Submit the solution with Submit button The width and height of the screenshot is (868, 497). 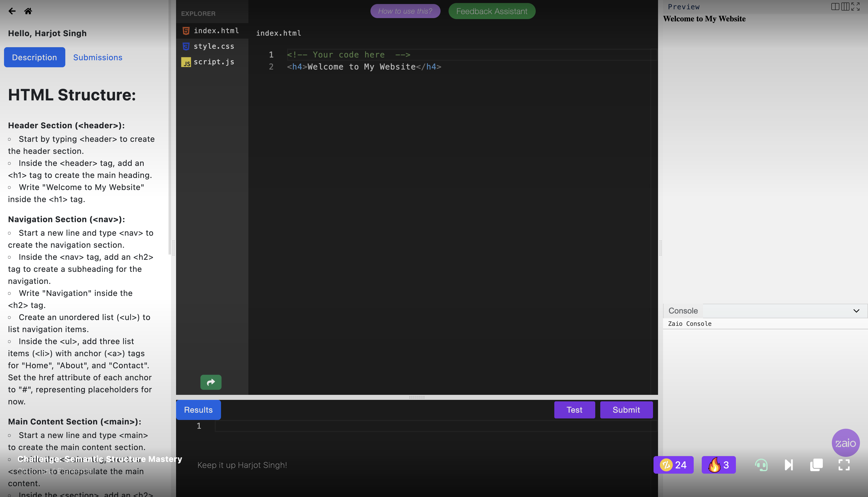(x=626, y=410)
